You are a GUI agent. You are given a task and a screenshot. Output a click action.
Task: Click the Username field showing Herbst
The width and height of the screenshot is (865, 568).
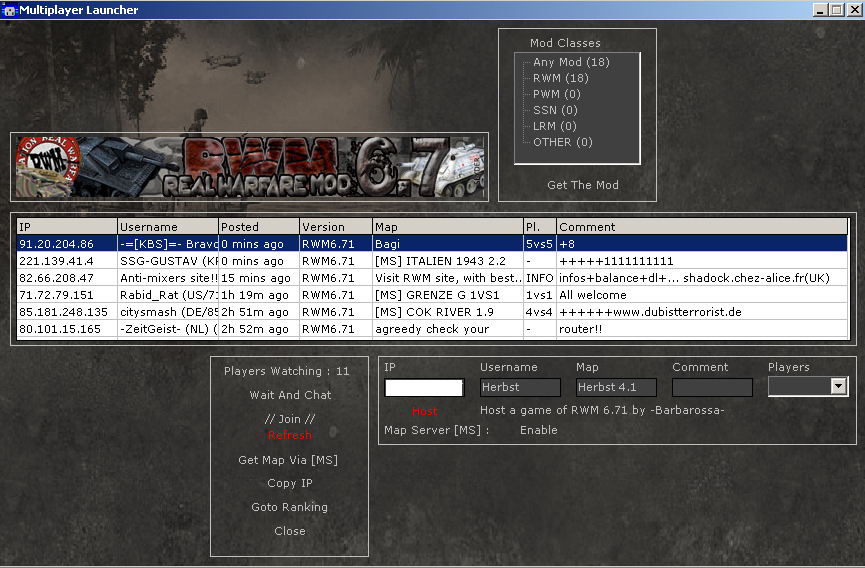point(520,387)
